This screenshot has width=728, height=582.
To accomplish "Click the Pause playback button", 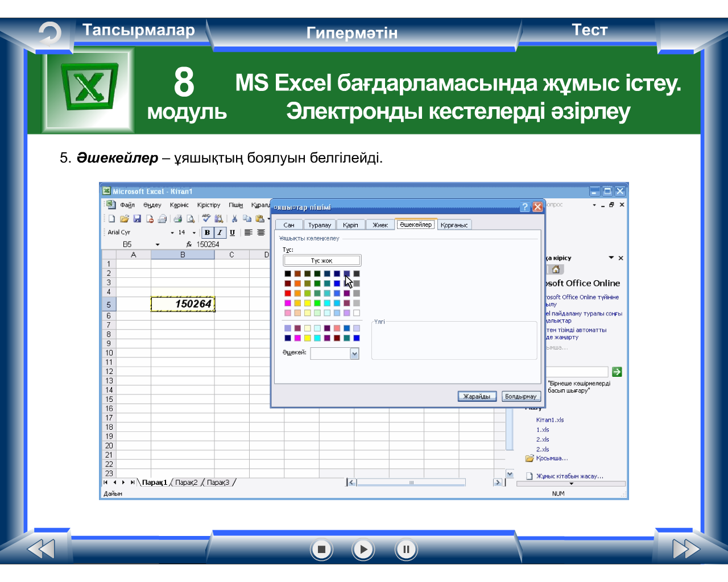I will pyautogui.click(x=406, y=549).
